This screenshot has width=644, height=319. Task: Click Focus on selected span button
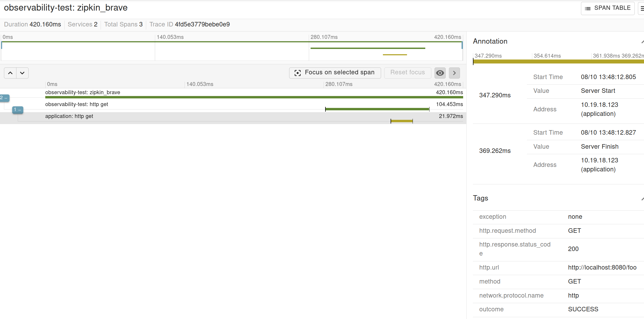pos(335,73)
